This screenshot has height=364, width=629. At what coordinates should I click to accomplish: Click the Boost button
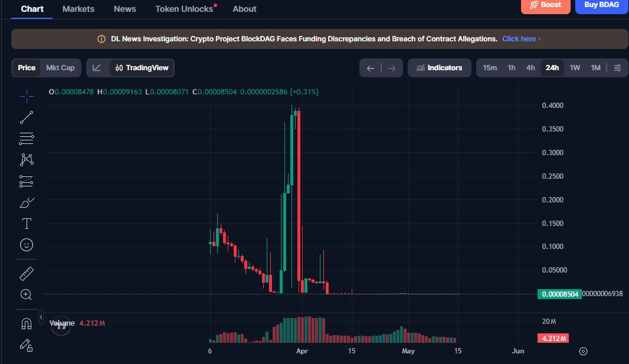click(x=545, y=6)
